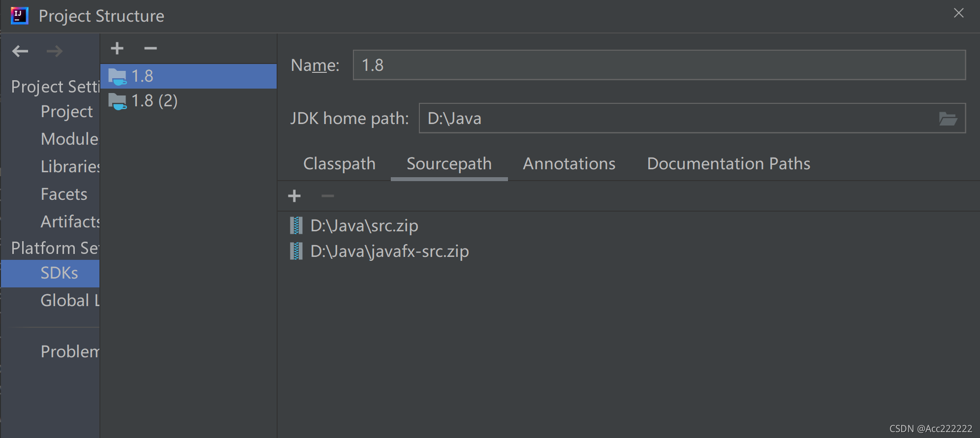The width and height of the screenshot is (980, 438).
Task: Close the Project Structure dialog
Action: (x=958, y=13)
